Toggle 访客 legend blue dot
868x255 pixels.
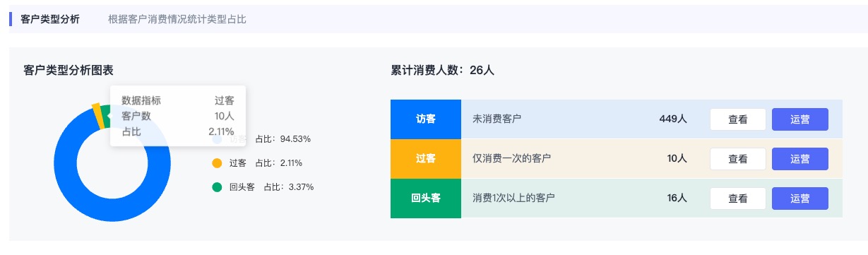pos(217,139)
